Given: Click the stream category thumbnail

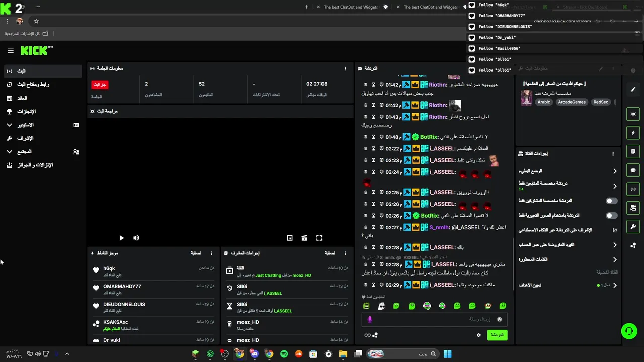Looking at the screenshot, I should (x=526, y=97).
